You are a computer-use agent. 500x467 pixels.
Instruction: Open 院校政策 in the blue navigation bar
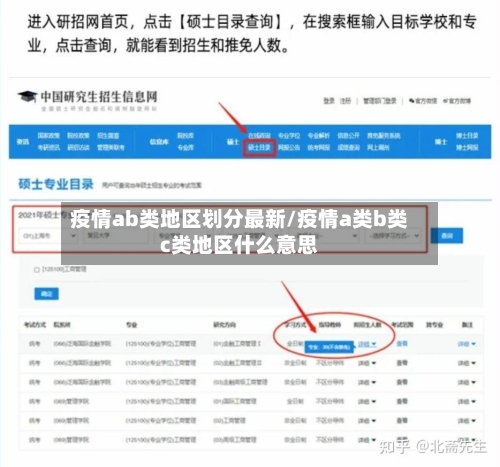78,136
